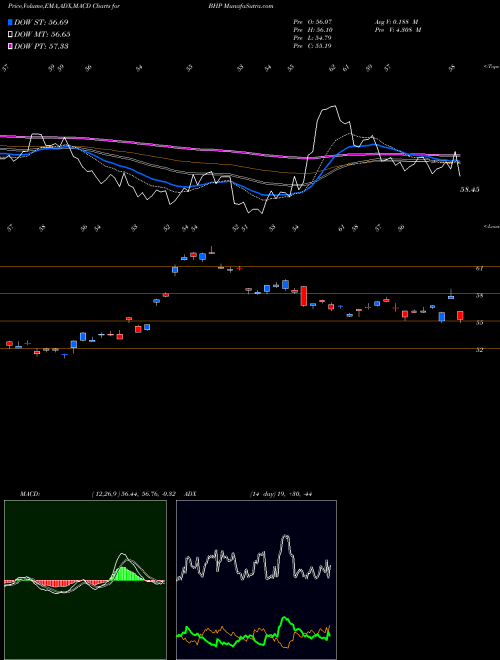Click the ADX '(14 day) 19, +30, -44' values
The width and height of the screenshot is (500, 660).
click(280, 494)
